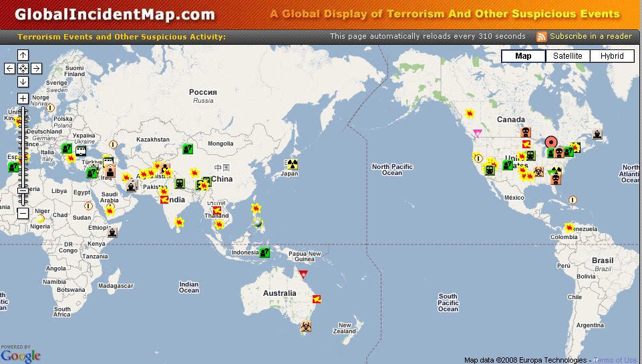This screenshot has height=364, width=642.
Task: Switch to Hybrid view
Action: [612, 56]
